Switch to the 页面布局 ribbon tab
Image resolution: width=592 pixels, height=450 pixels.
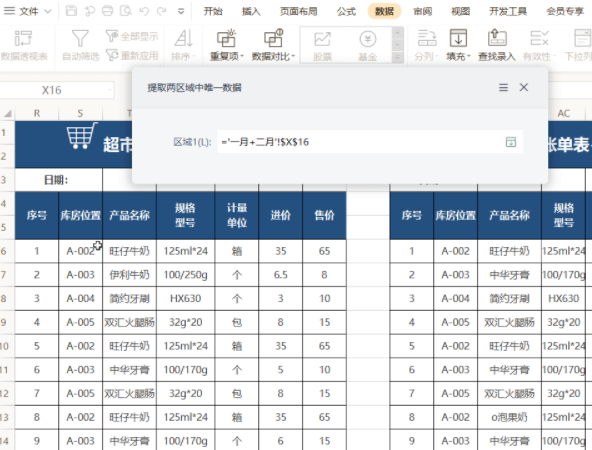click(298, 11)
